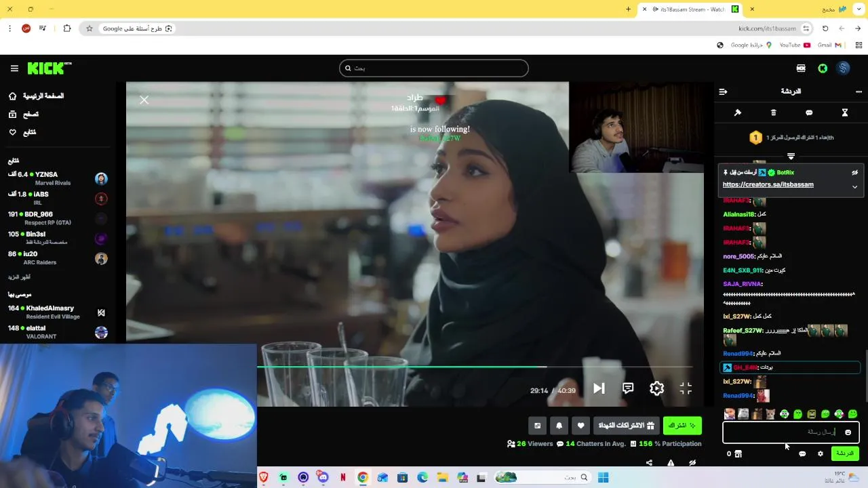Open the Google Maps bookmark

pos(751,45)
